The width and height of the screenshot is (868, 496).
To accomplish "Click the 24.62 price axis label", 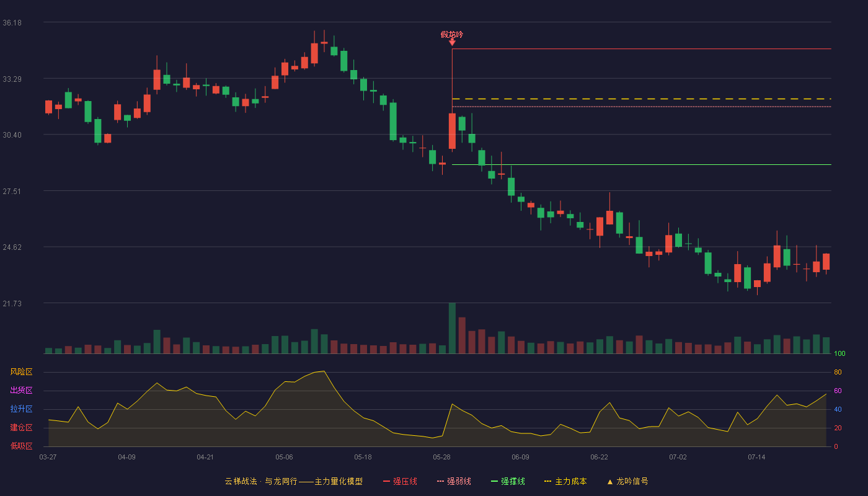I will (x=12, y=247).
